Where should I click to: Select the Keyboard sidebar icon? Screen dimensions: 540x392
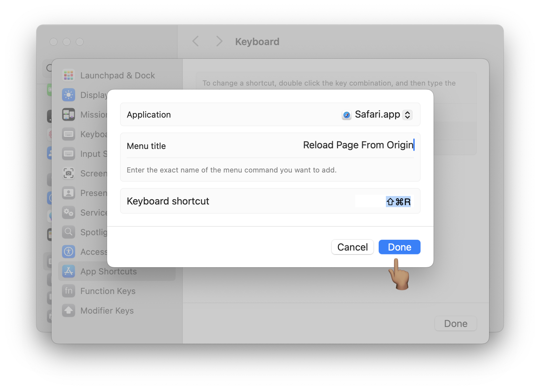coord(69,134)
